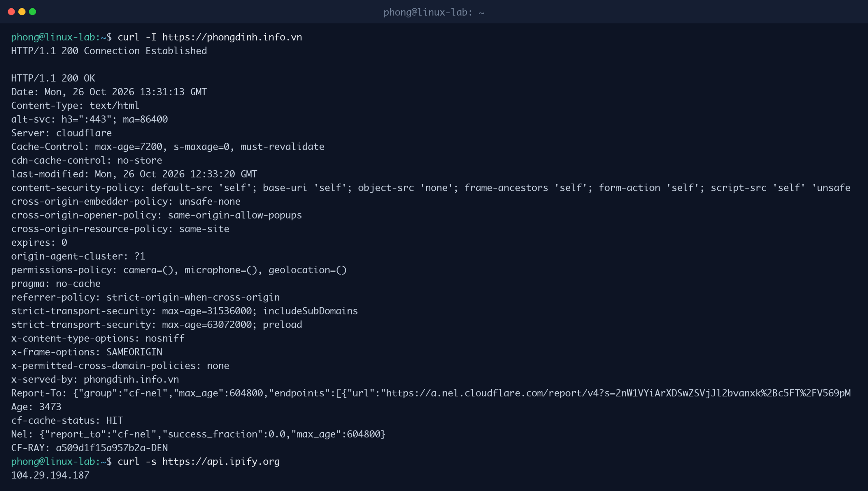Click the second green prompt before 'curl -s'
Viewport: 868px width, 491px height.
click(59, 462)
